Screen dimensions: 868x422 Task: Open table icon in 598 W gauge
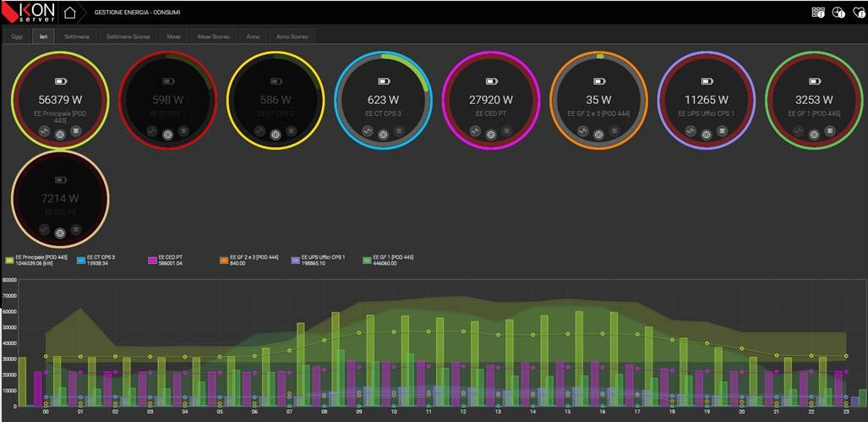point(183,131)
